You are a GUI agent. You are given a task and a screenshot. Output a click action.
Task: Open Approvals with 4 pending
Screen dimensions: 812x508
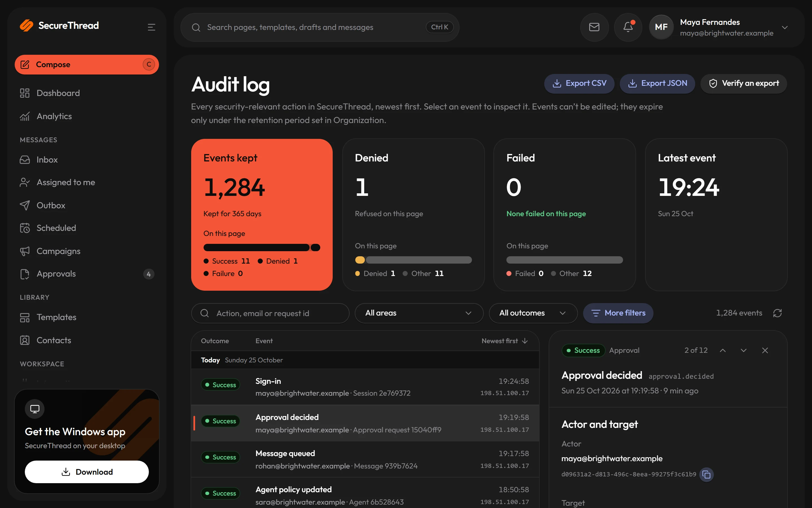(87, 274)
